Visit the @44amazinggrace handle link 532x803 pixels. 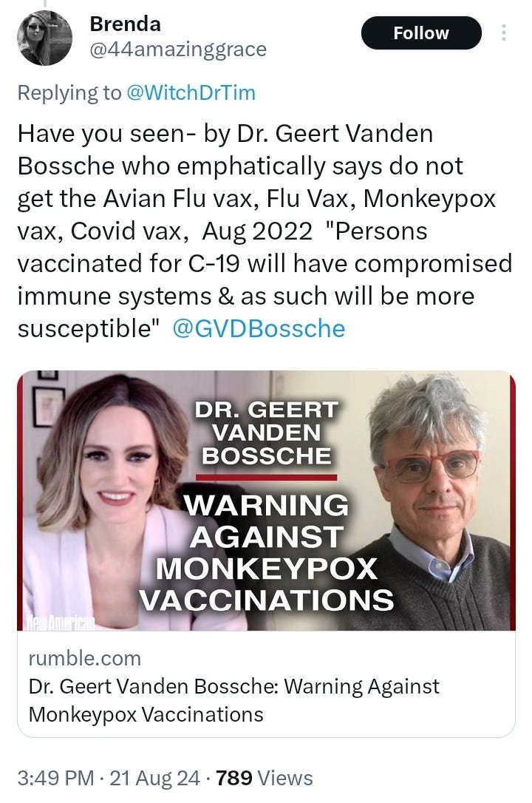click(178, 49)
